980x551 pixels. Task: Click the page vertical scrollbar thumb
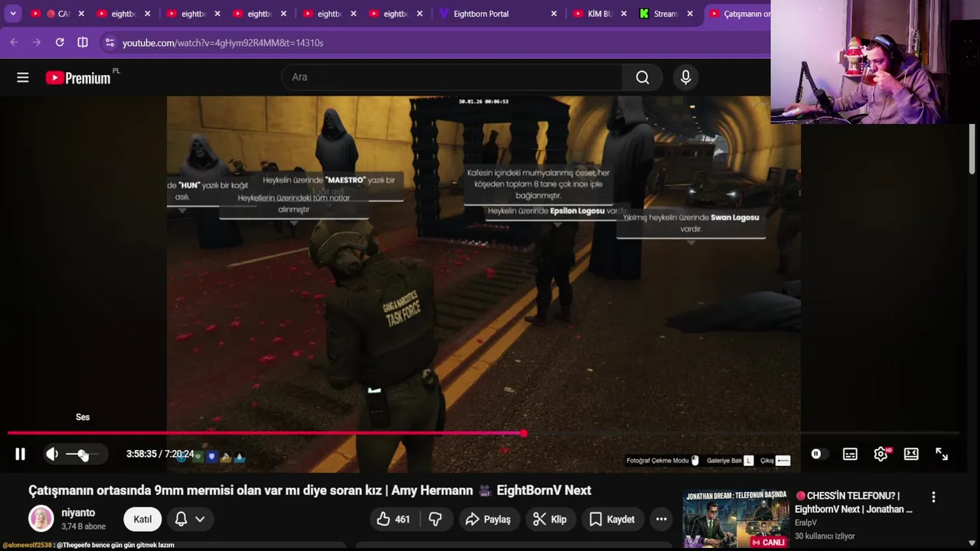pyautogui.click(x=972, y=150)
